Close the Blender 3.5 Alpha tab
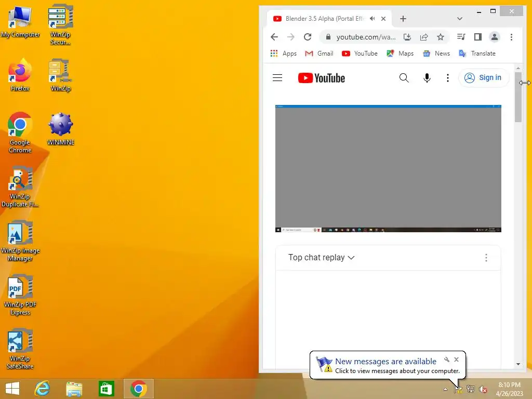The width and height of the screenshot is (532, 399). pyautogui.click(x=383, y=19)
